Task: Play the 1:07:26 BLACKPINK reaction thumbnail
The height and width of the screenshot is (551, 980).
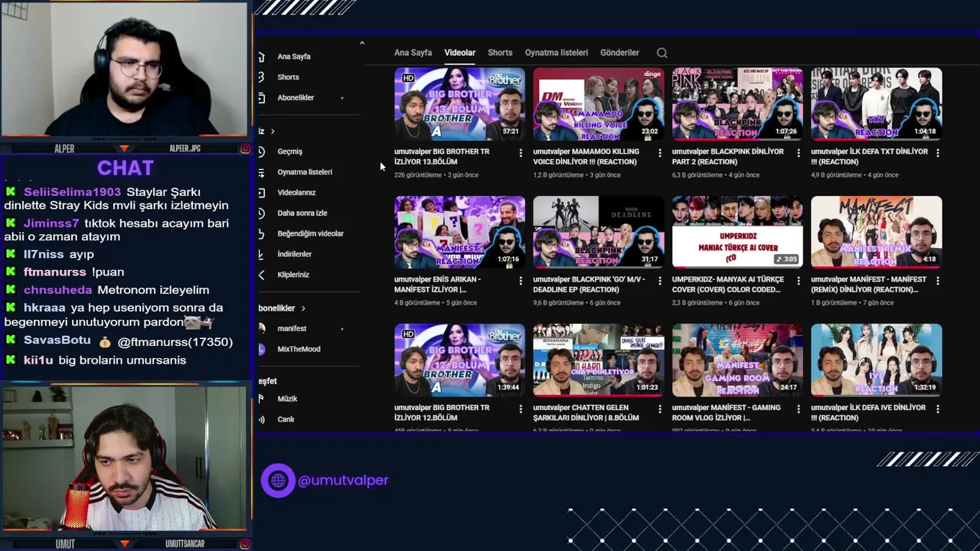Action: (x=737, y=104)
